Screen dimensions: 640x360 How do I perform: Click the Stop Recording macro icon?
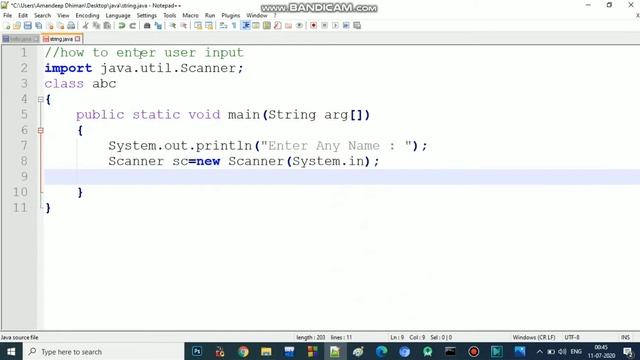(324, 26)
